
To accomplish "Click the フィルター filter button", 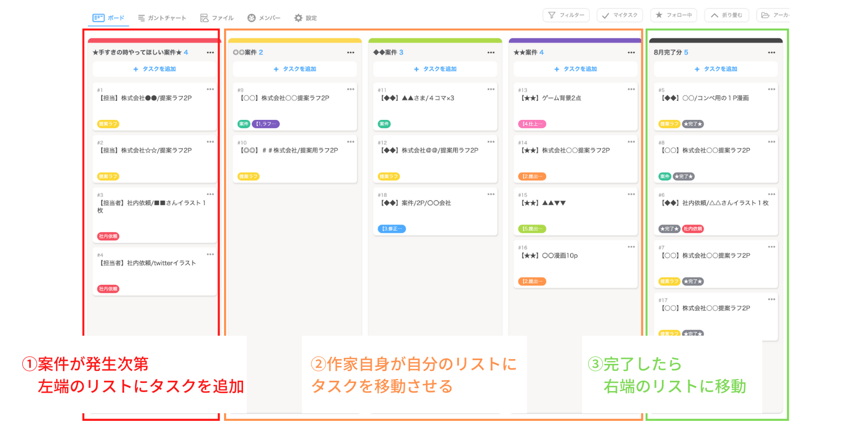I will click(566, 15).
